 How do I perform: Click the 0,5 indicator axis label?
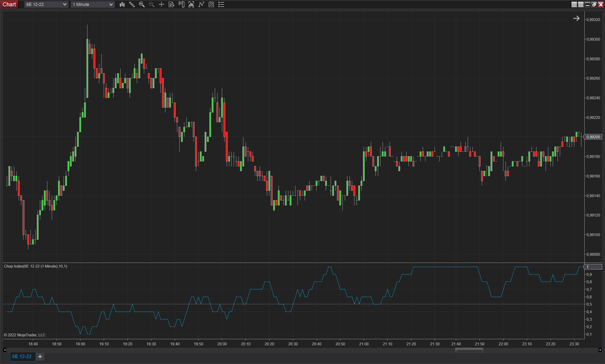(589, 304)
